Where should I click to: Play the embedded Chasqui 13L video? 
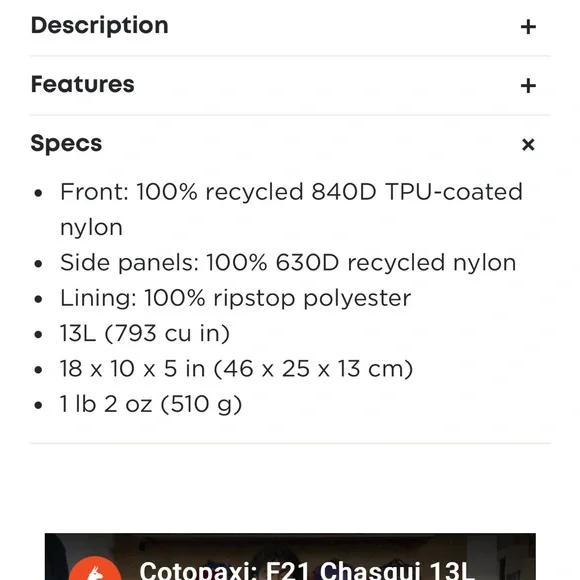point(290,557)
